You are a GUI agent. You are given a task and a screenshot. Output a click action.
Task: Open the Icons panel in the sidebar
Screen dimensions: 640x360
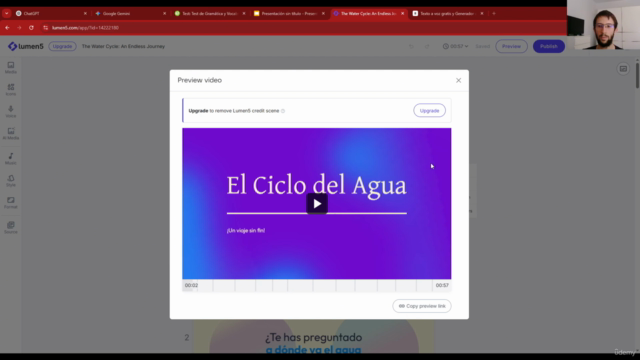coord(11,90)
